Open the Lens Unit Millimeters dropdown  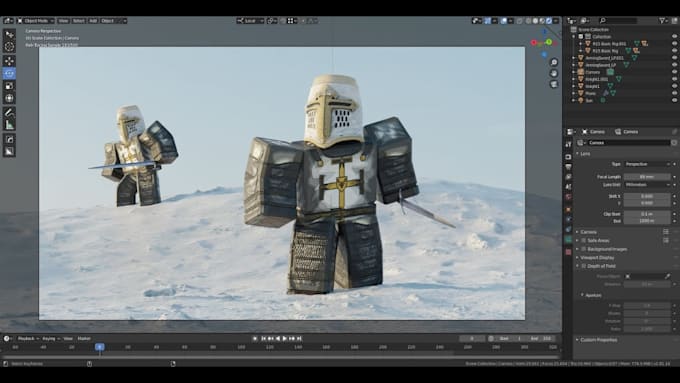647,185
